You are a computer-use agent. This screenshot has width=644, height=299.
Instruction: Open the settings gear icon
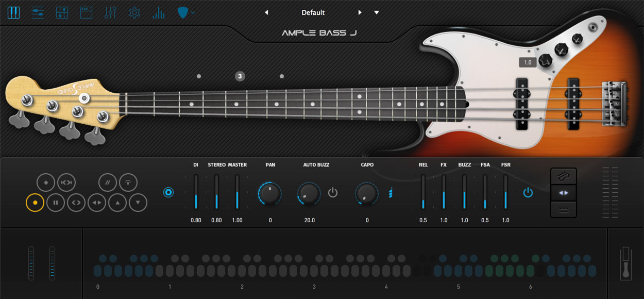(134, 12)
